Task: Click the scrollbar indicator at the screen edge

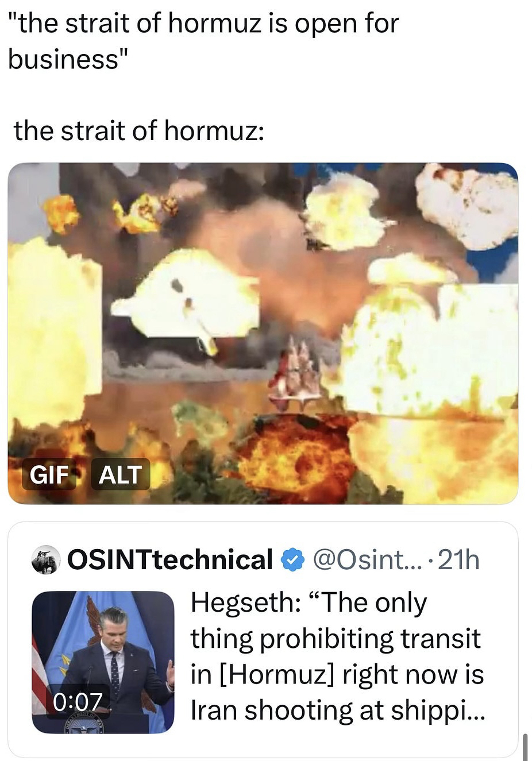Action: pyautogui.click(x=525, y=746)
